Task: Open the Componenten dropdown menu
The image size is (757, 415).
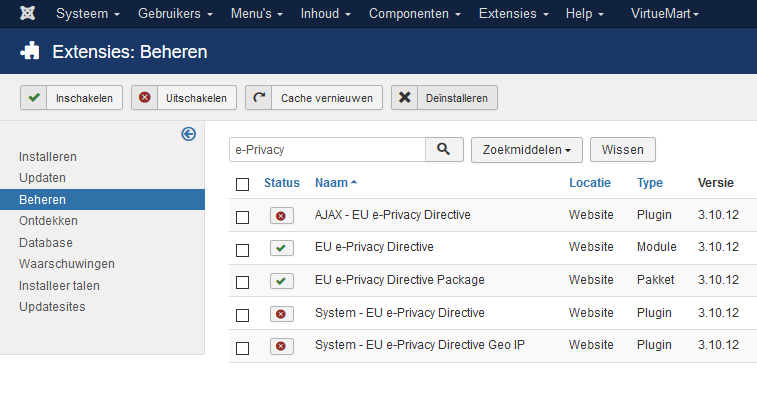Action: 415,14
